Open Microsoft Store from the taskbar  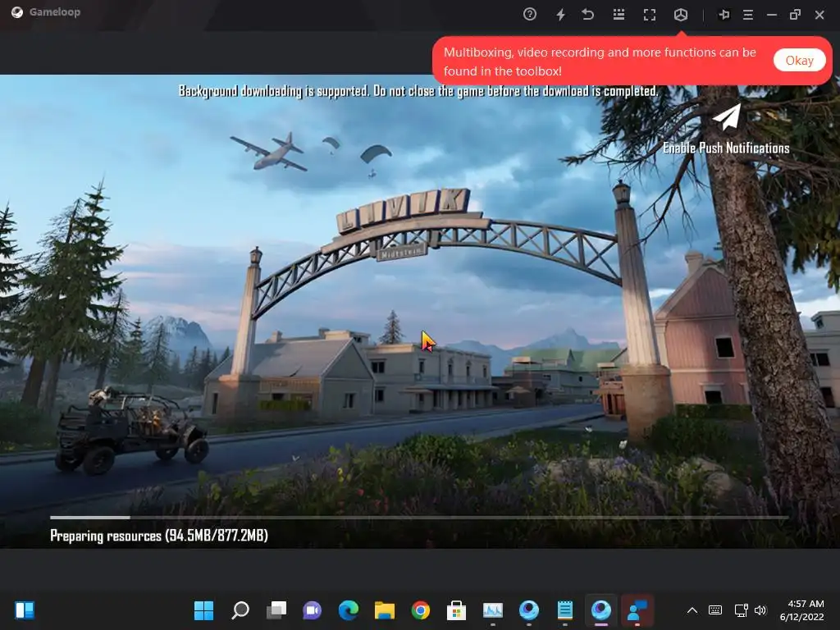coord(456,610)
